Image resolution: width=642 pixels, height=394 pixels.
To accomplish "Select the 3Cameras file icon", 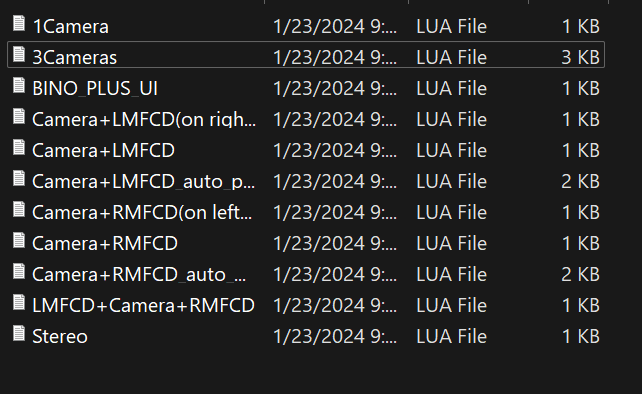I will [x=19, y=54].
